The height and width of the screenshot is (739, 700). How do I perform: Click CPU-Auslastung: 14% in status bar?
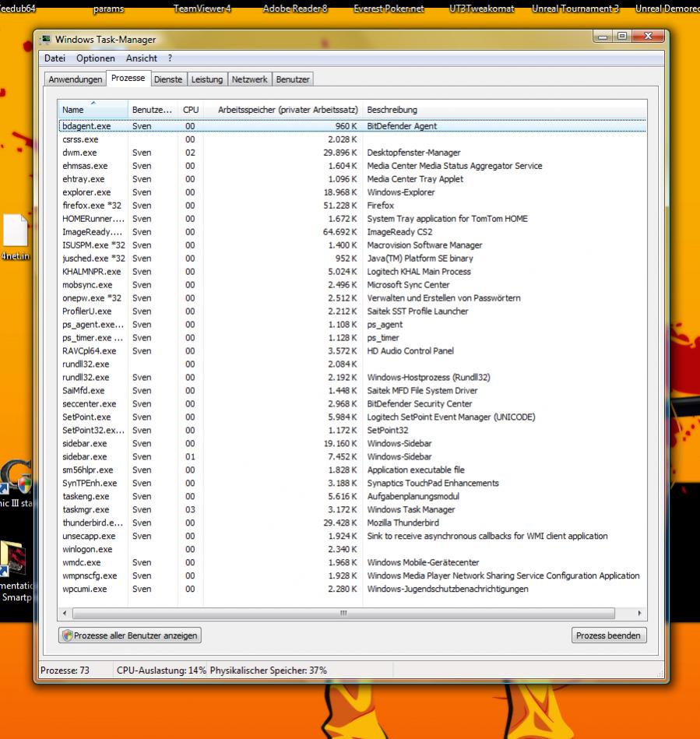click(x=161, y=670)
